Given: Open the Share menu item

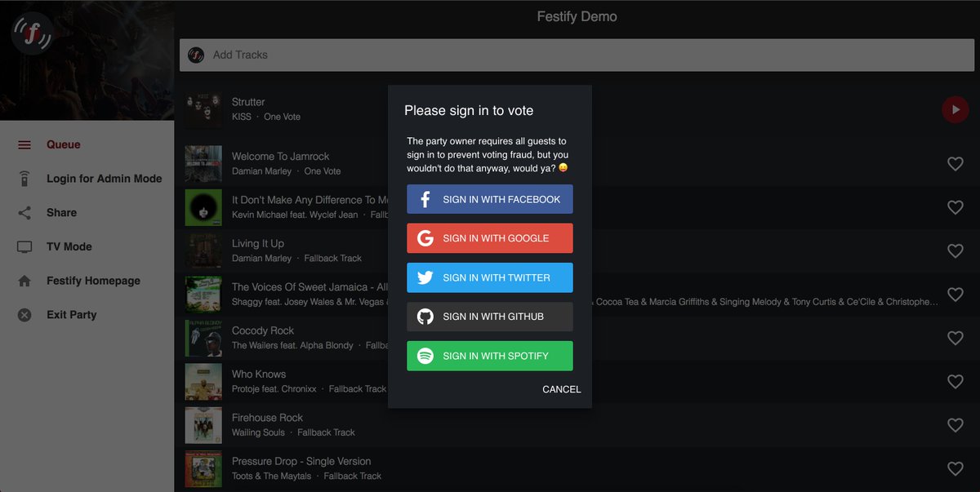Looking at the screenshot, I should click(87, 213).
